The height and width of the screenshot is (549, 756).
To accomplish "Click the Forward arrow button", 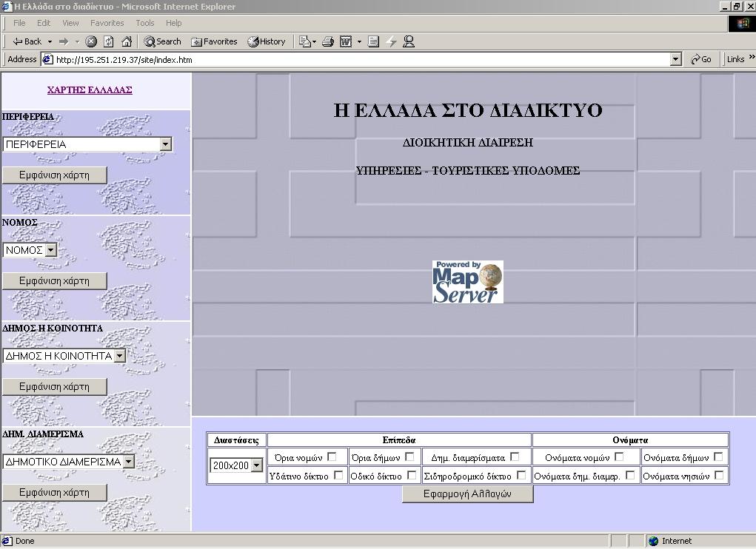I will (64, 42).
